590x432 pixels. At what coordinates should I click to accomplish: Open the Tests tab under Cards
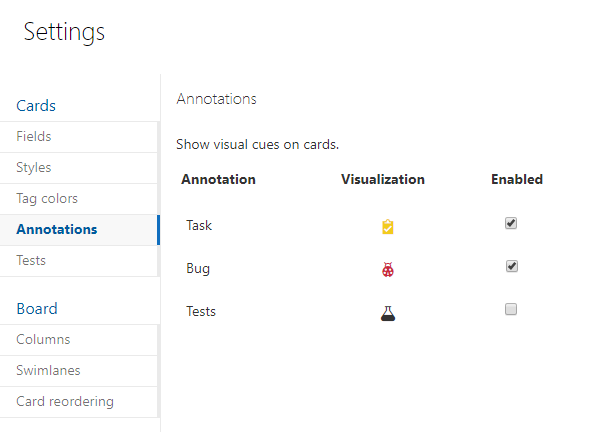79,261
